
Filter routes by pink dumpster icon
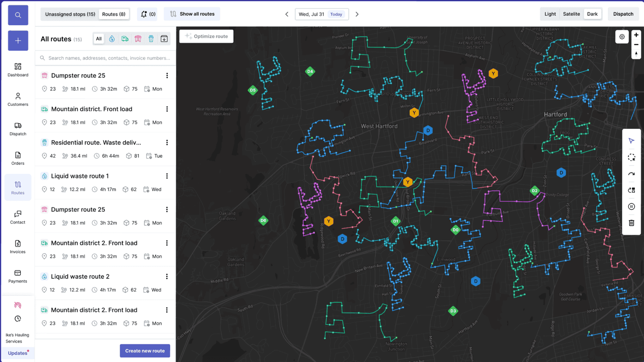point(138,39)
